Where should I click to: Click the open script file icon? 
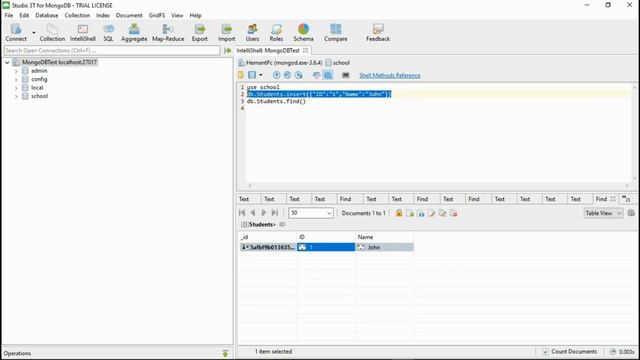click(241, 75)
